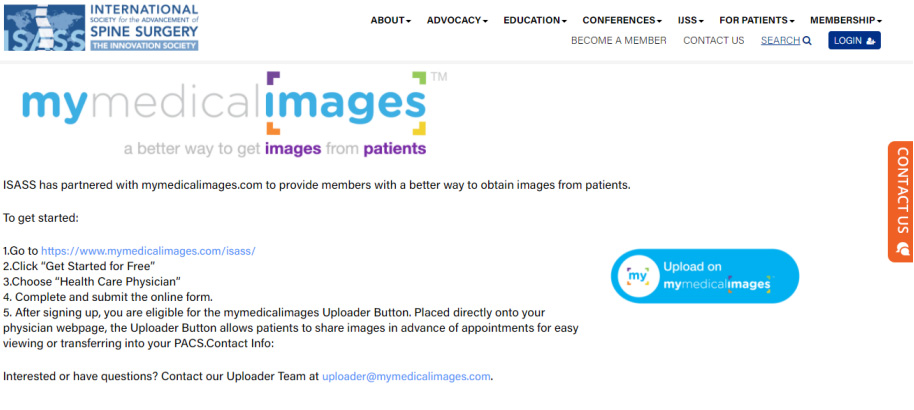914x410 pixels.
Task: Click the round 'my' icon on the upload button
Action: coord(638,276)
